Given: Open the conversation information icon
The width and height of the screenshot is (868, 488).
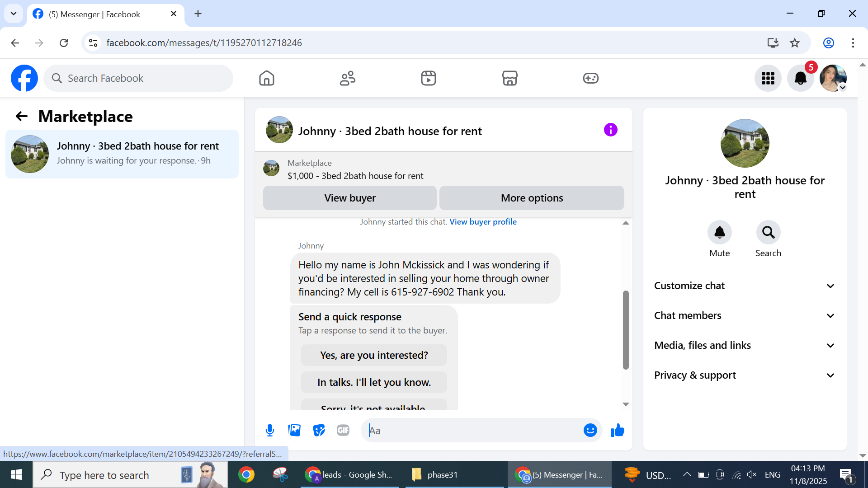Looking at the screenshot, I should point(611,130).
